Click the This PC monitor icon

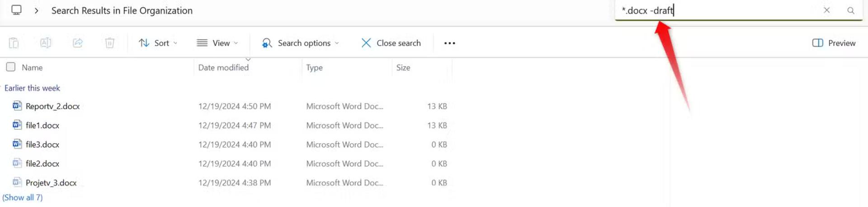point(17,10)
